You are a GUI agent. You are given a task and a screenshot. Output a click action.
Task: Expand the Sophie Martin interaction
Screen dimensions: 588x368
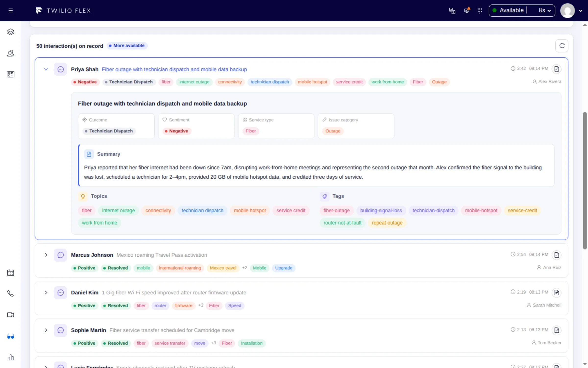(x=46, y=330)
